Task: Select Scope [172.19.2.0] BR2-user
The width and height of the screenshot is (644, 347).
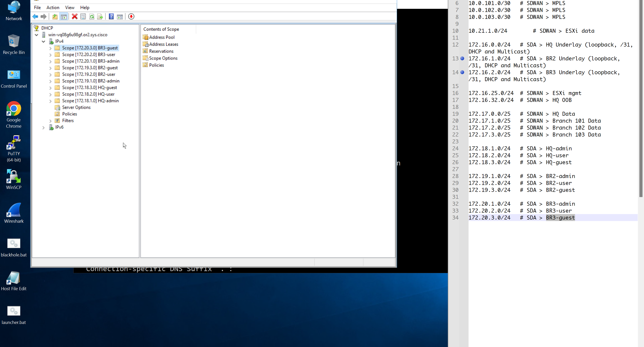Action: (88, 74)
